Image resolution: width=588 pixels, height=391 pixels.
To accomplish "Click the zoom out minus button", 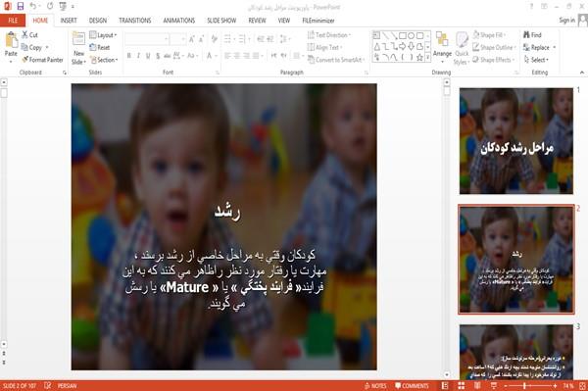I will pos(506,386).
